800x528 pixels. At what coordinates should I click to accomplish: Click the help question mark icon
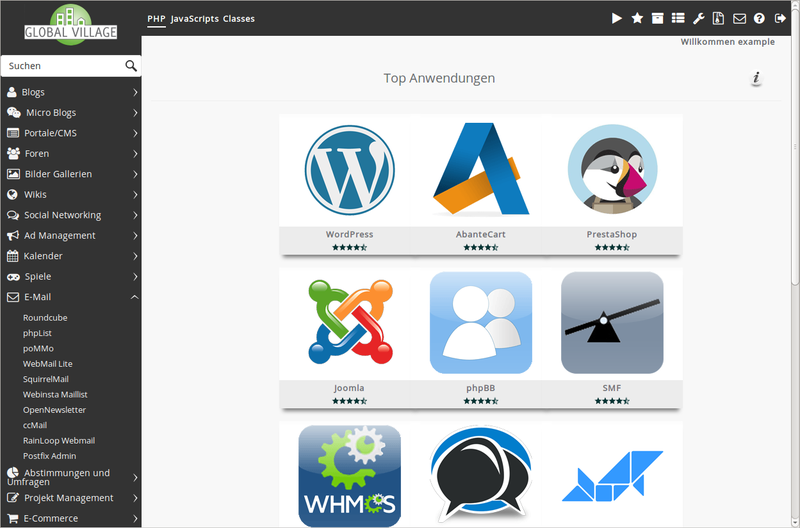[x=759, y=18]
